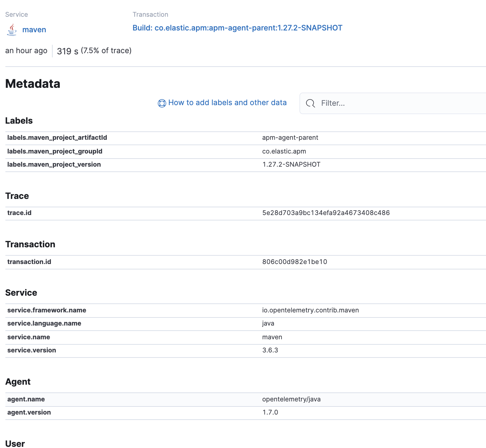Click the Java coffee cup service icon

click(12, 30)
